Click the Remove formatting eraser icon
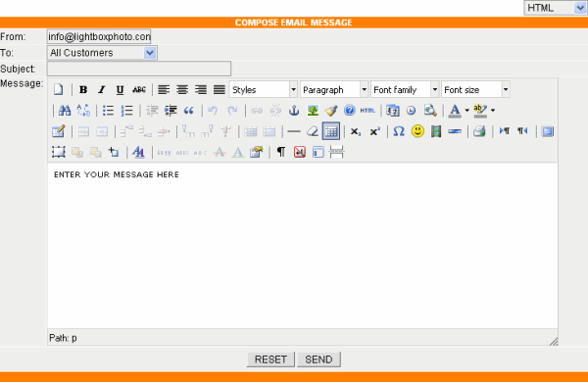This screenshot has height=382, width=588. (x=312, y=131)
